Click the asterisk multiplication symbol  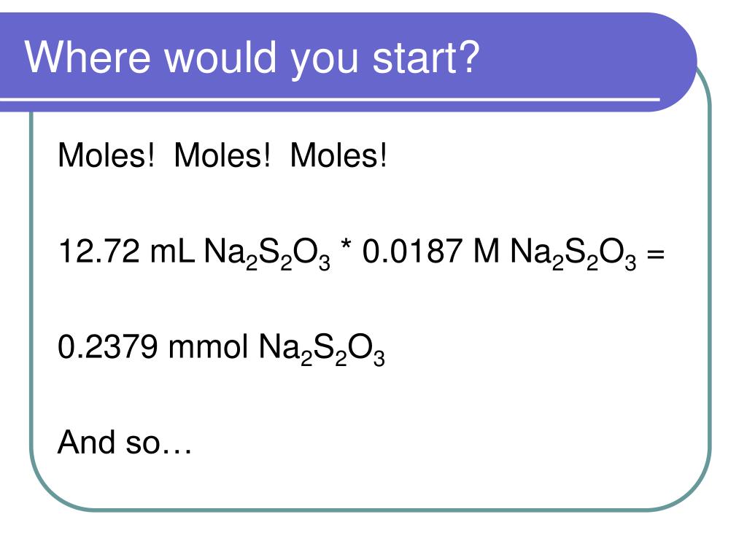pyautogui.click(x=347, y=246)
